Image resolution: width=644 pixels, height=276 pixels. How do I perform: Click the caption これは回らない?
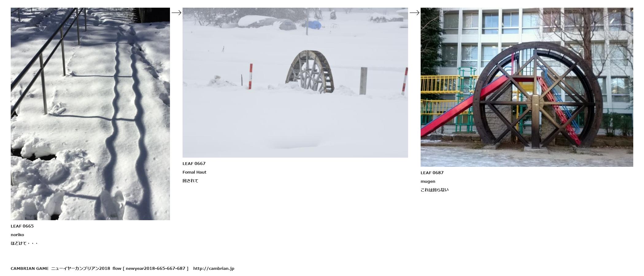(x=434, y=190)
